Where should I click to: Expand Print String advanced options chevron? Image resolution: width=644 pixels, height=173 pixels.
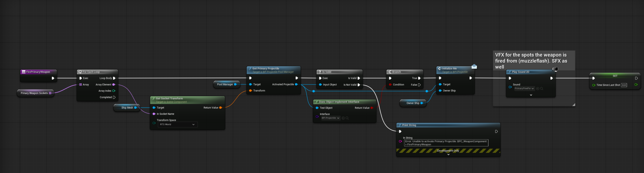pos(448,155)
